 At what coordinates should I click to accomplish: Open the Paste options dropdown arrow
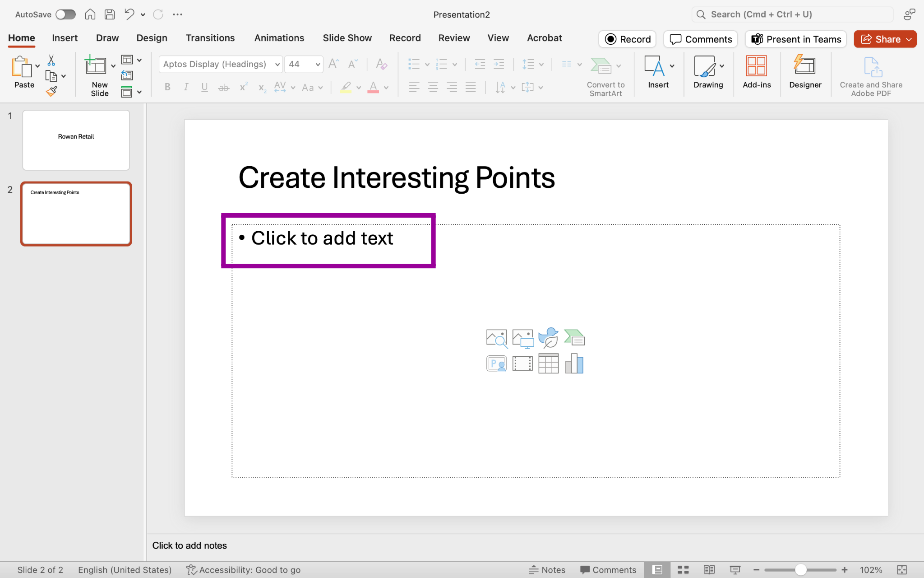point(37,66)
